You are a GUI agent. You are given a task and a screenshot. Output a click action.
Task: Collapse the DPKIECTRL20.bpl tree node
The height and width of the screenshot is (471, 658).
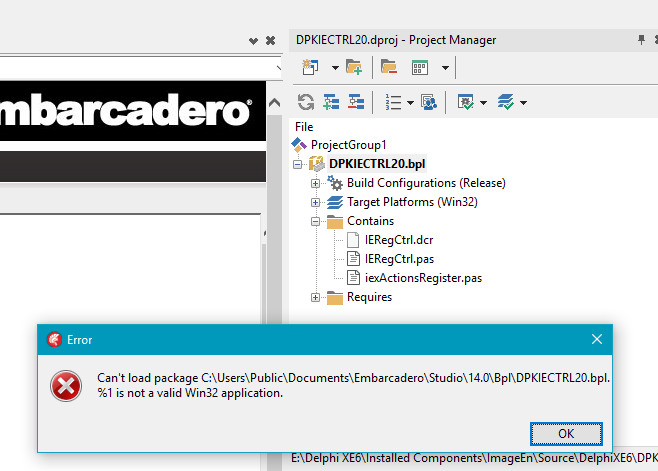click(x=298, y=164)
